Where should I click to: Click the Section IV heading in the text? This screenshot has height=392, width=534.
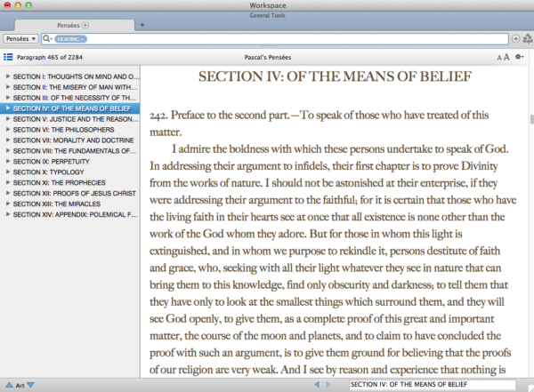(x=336, y=76)
